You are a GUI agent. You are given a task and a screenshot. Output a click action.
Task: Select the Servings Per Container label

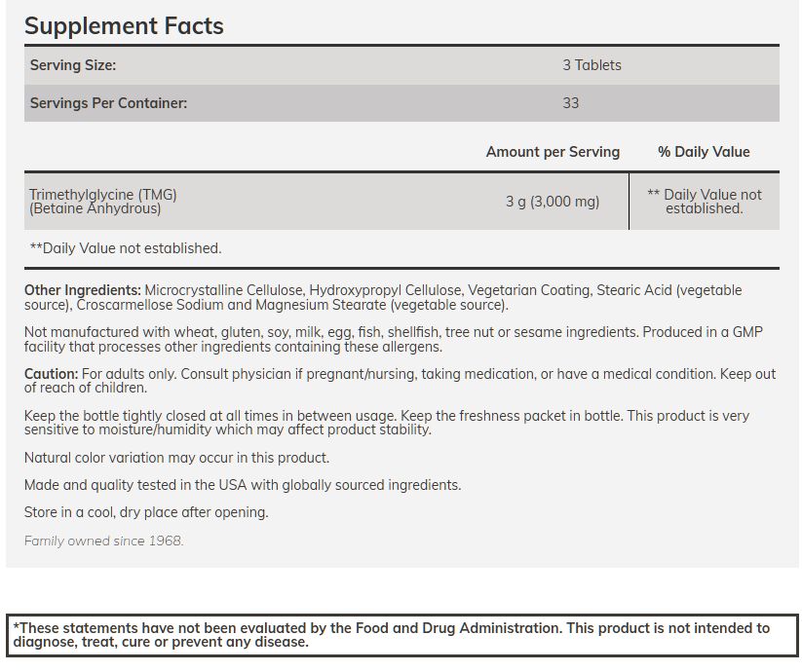pos(108,102)
